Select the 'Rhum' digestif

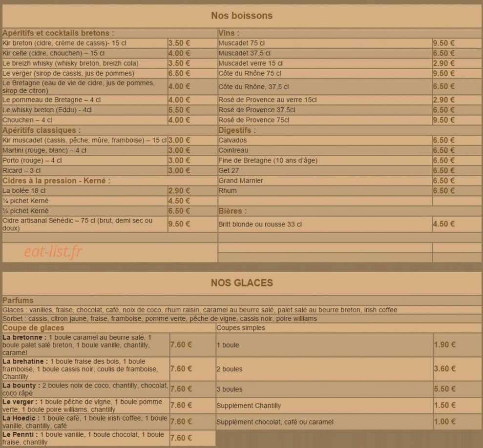tap(227, 191)
